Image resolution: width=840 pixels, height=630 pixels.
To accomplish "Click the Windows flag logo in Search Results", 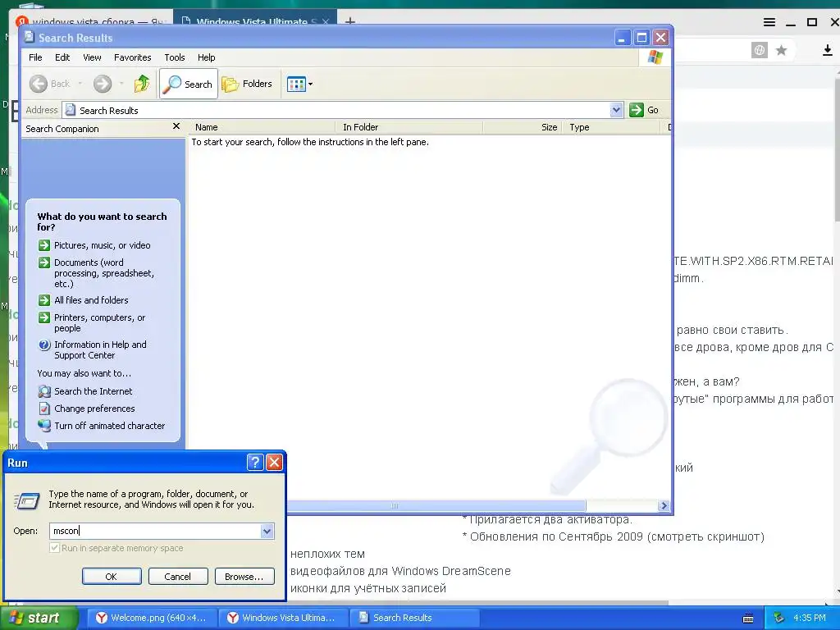I will 655,57.
